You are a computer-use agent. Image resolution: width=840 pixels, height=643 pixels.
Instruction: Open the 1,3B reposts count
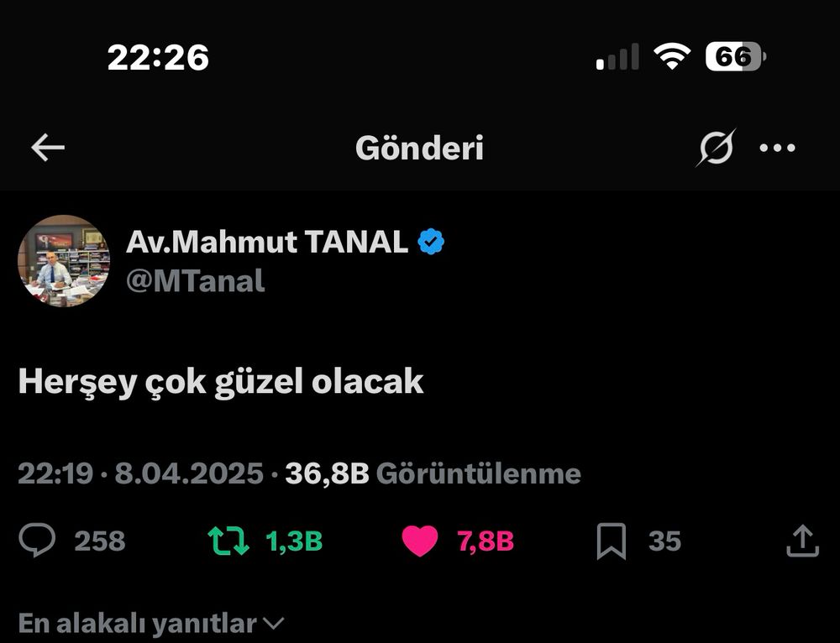tap(294, 541)
